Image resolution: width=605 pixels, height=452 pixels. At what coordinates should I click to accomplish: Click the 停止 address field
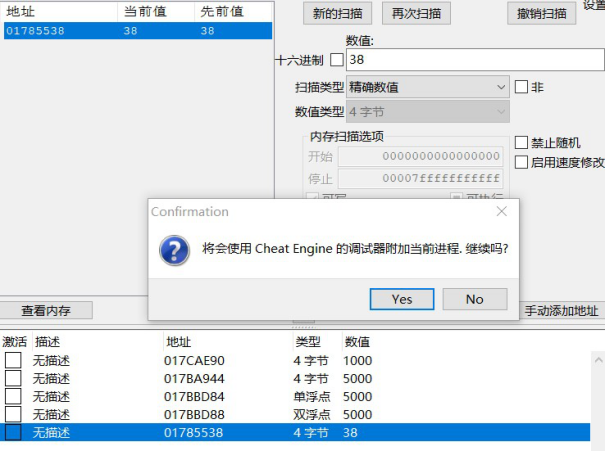(421, 178)
